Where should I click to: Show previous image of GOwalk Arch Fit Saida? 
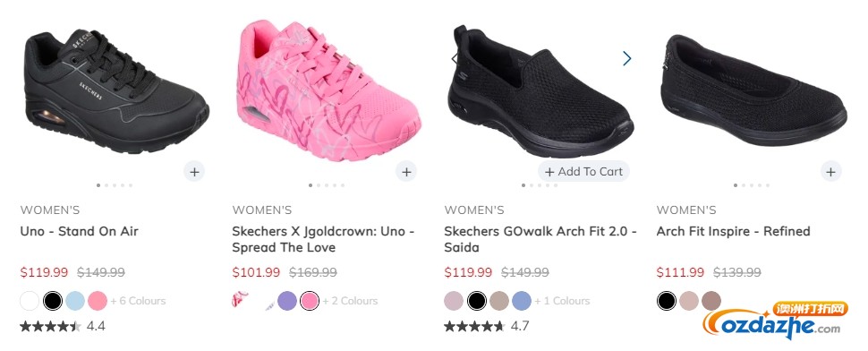(455, 59)
